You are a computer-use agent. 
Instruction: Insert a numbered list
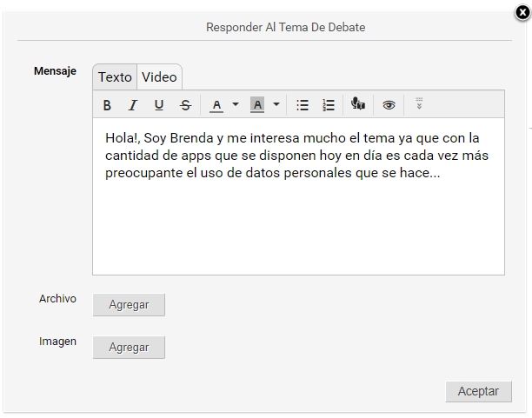[x=329, y=105]
